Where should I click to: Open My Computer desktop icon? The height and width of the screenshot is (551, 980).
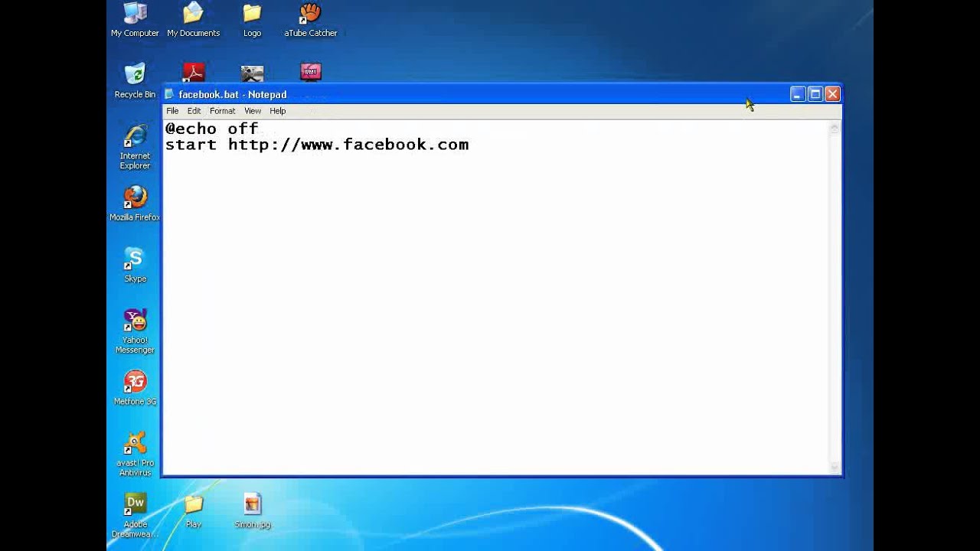135,21
